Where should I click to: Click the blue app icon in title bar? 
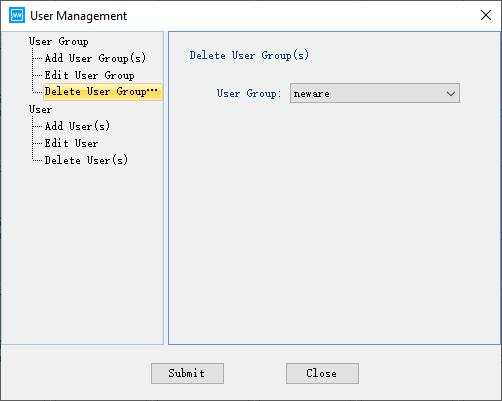[17, 15]
